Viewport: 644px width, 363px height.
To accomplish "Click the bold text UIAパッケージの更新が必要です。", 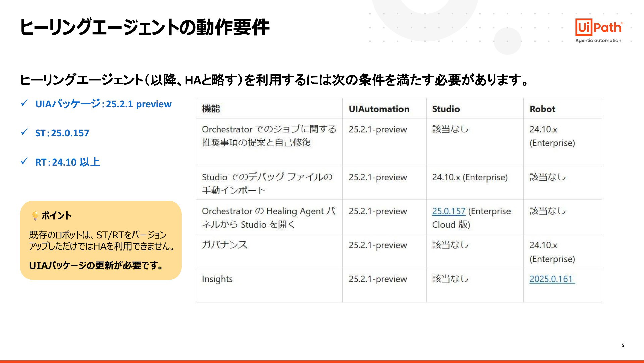I will pyautogui.click(x=97, y=266).
